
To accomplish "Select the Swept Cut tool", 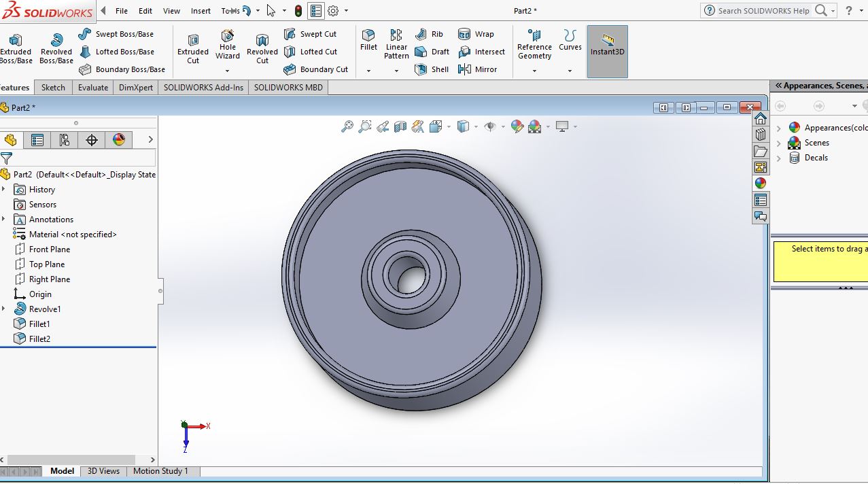I will (x=310, y=34).
